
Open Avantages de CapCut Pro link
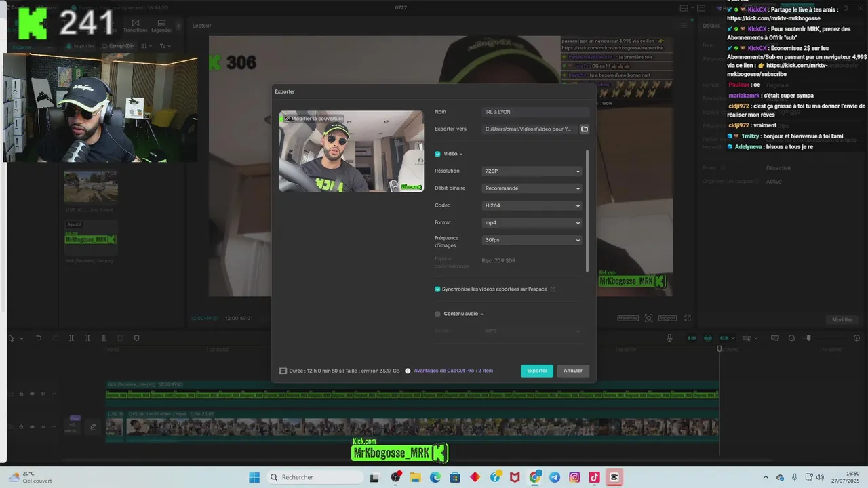(x=453, y=371)
